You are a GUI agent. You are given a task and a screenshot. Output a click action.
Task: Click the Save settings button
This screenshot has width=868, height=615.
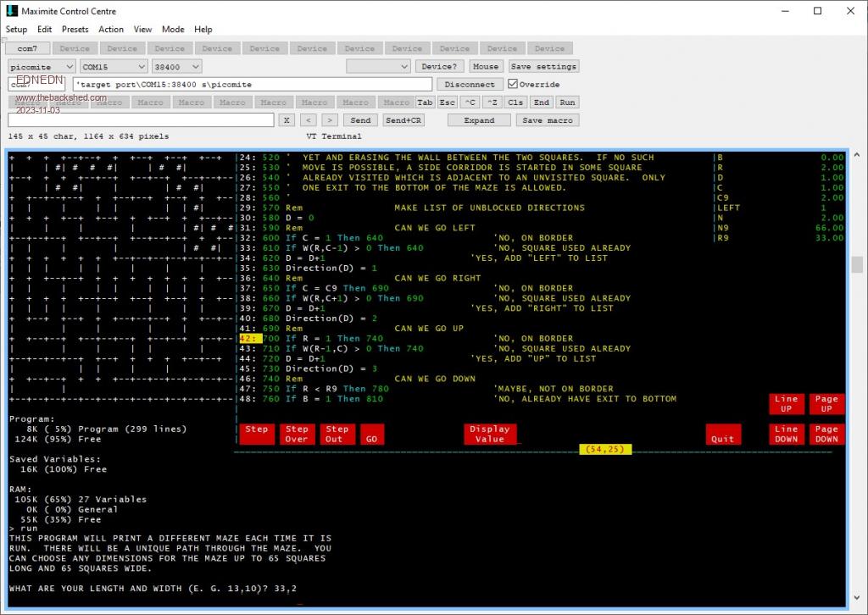tap(543, 66)
